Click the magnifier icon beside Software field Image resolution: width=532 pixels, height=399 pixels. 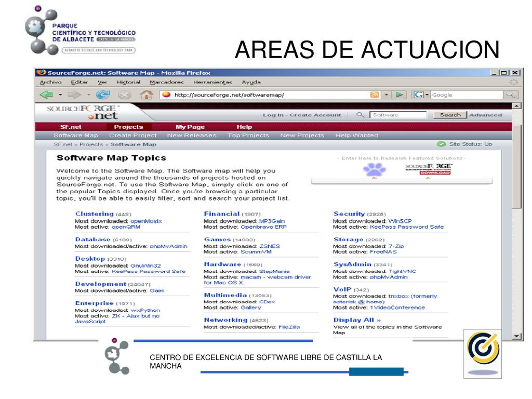tap(360, 115)
